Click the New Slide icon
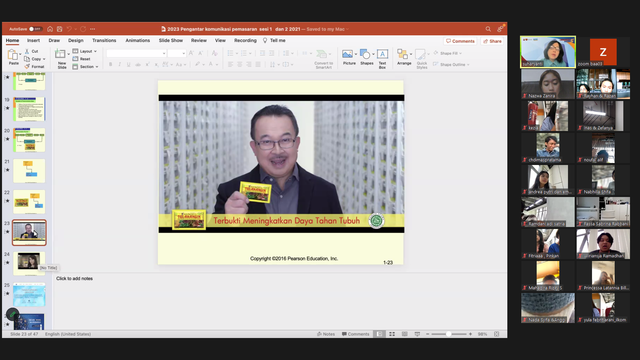Image resolution: width=640 pixels, height=360 pixels. pos(60,54)
